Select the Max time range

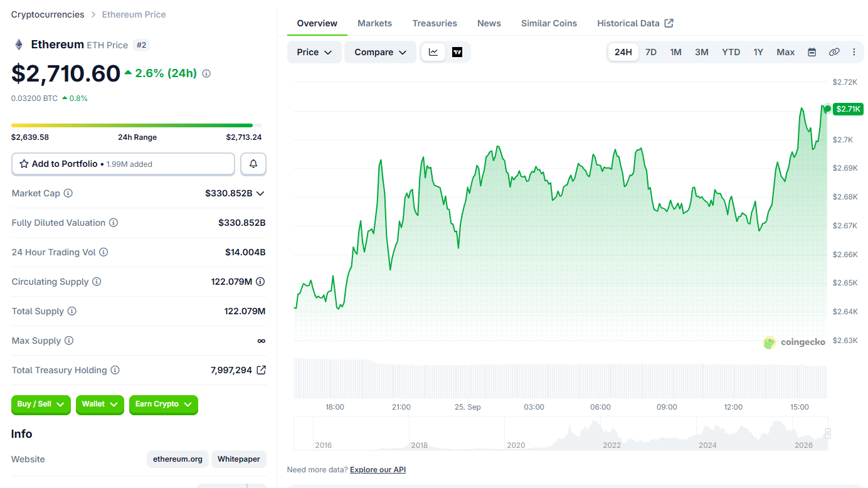(786, 52)
